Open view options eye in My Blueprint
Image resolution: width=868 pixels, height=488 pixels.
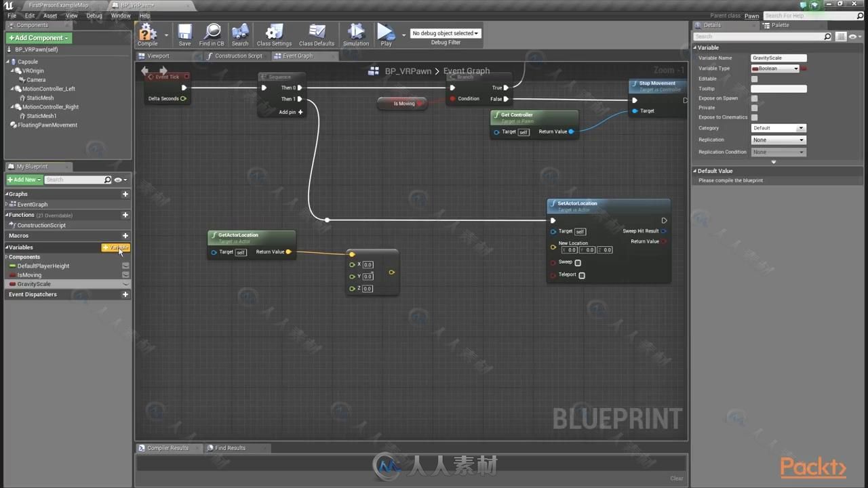pos(120,180)
